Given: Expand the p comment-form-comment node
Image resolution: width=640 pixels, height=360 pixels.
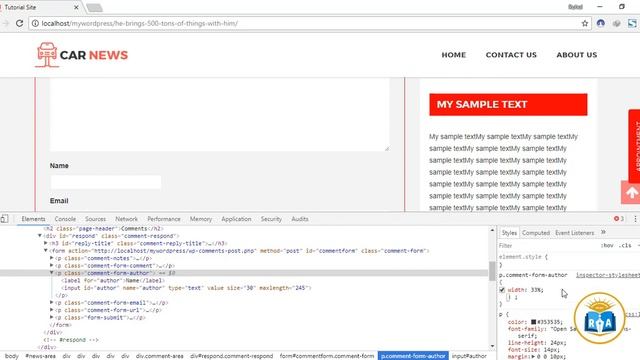Looking at the screenshot, I should pyautogui.click(x=52, y=265).
